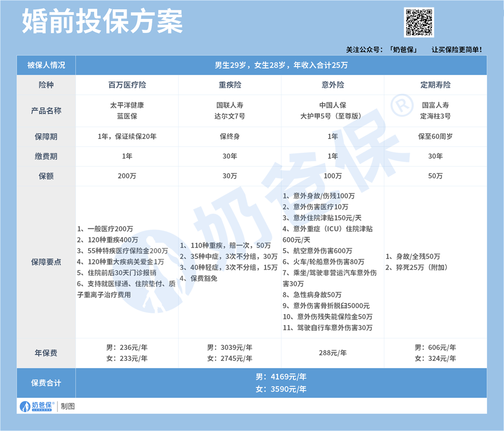Click the total 女：3590元/年
Screen dimensions: 504x431
(281, 389)
